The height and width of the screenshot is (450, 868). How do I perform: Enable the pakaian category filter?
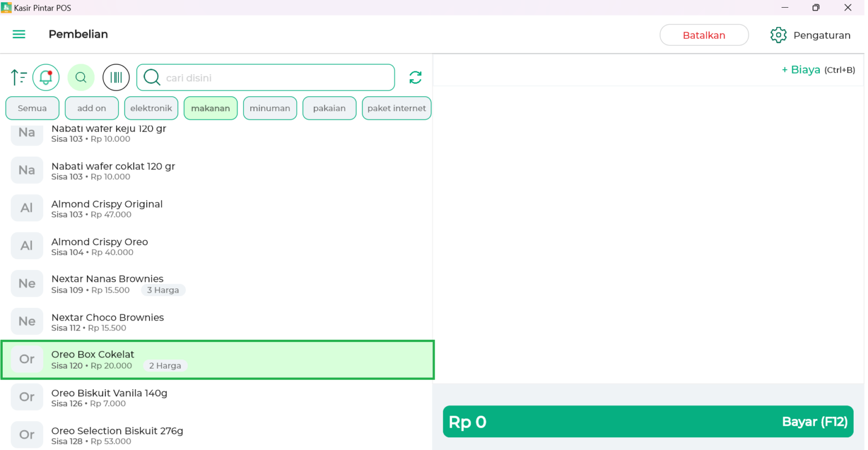pyautogui.click(x=329, y=108)
